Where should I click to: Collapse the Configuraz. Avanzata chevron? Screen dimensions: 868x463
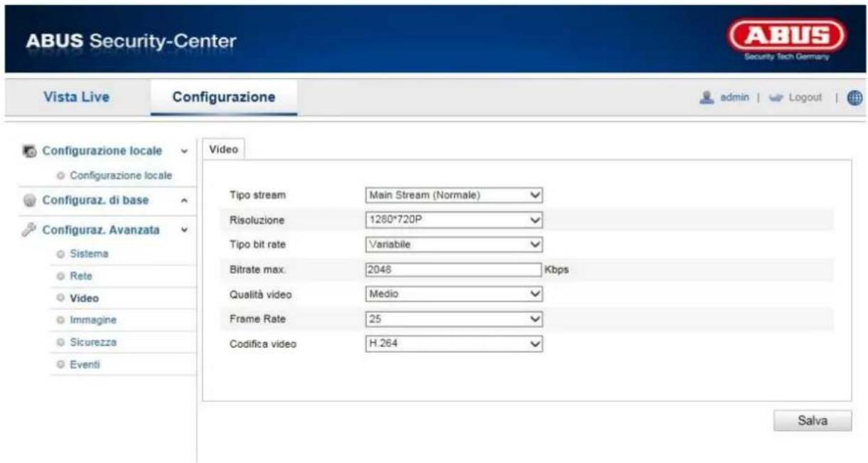coord(185,230)
